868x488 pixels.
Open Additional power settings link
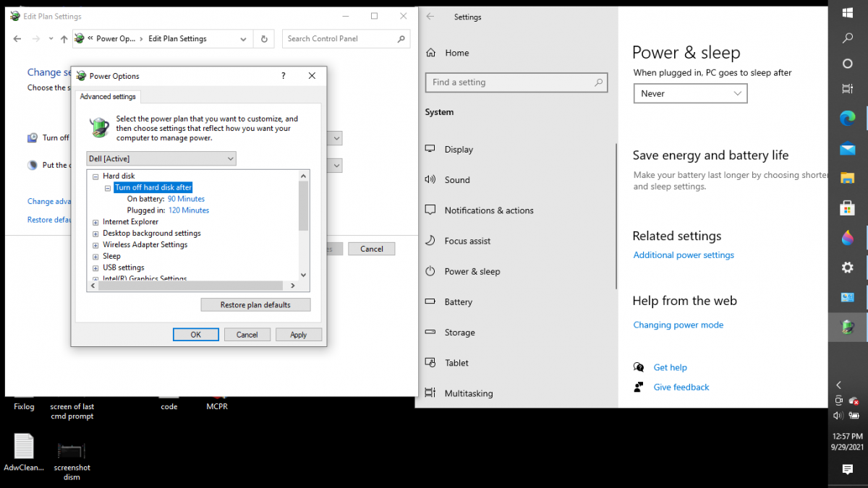point(684,255)
